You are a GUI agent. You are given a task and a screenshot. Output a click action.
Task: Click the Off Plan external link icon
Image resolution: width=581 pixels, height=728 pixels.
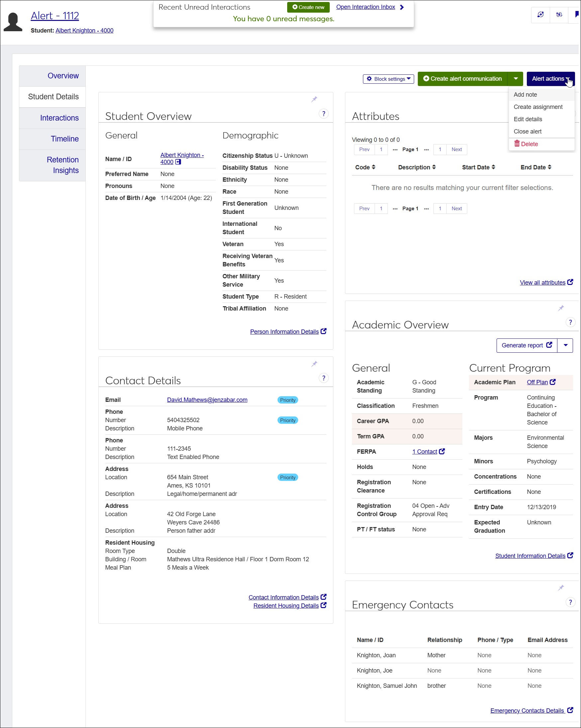pos(553,382)
